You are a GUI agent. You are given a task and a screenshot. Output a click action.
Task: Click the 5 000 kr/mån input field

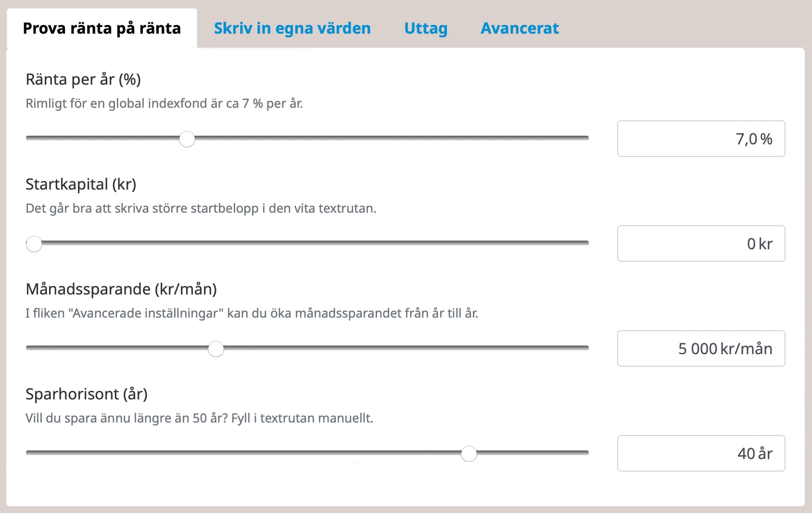coord(701,348)
